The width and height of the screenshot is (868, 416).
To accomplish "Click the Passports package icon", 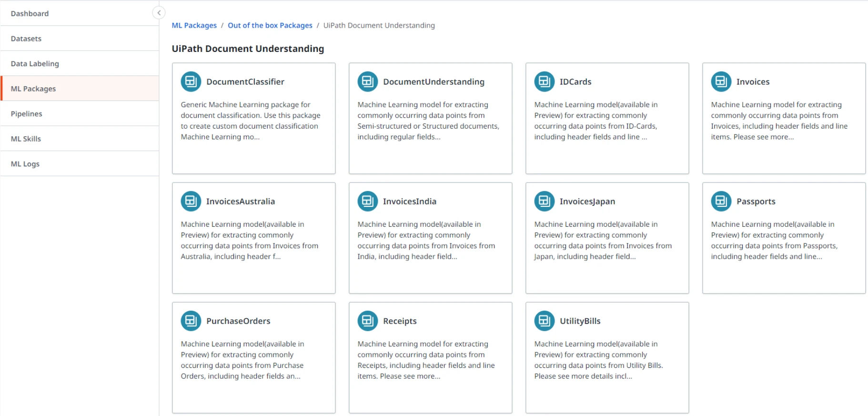I will (721, 201).
